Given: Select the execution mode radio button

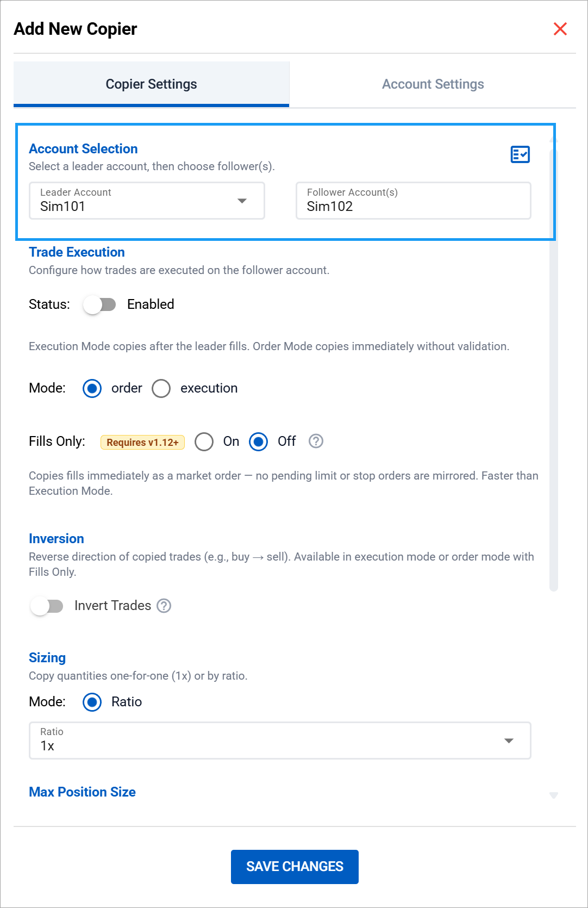Looking at the screenshot, I should click(161, 388).
